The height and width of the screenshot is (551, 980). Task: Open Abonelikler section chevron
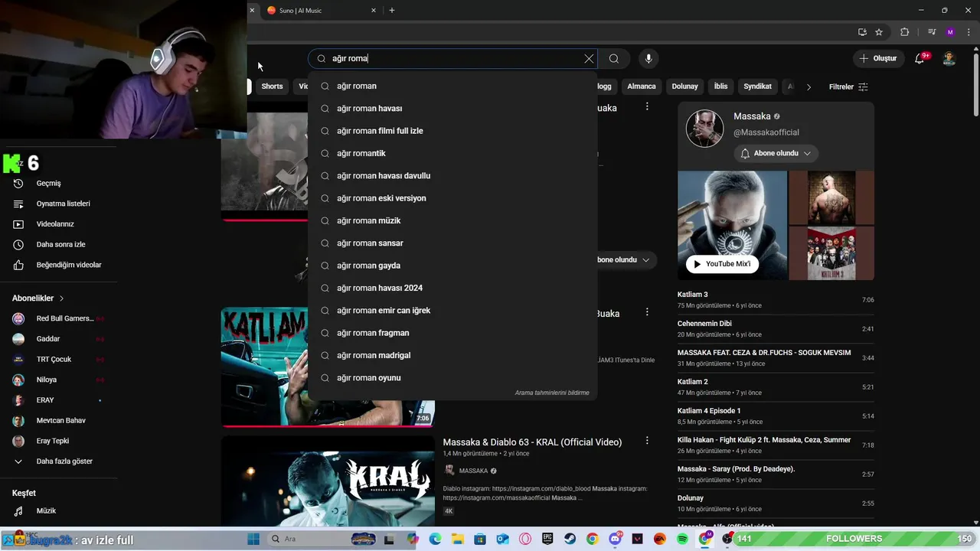(61, 298)
